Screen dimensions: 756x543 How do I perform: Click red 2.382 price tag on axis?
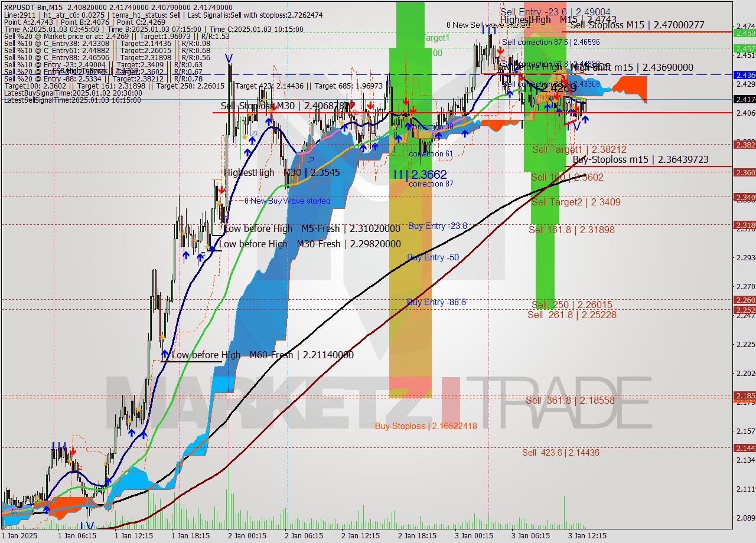[744, 144]
